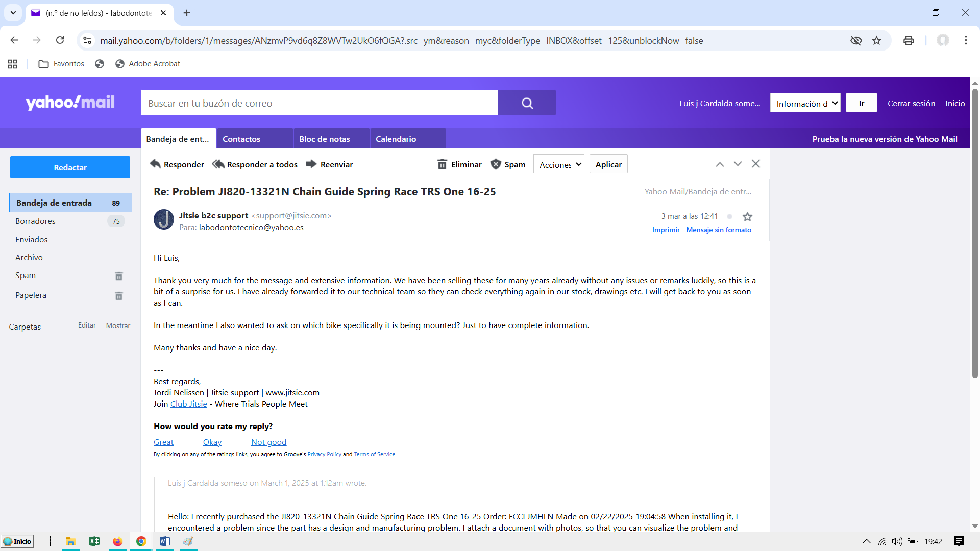Click Editar next to Carpetas

[87, 325]
